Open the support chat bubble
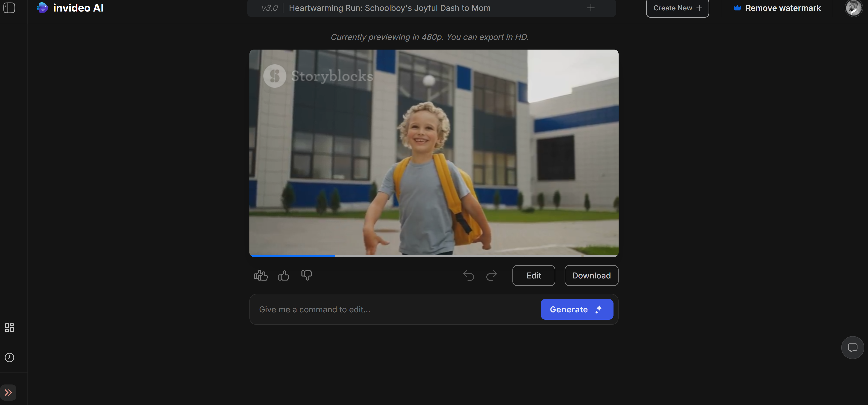Image resolution: width=868 pixels, height=405 pixels. 853,347
